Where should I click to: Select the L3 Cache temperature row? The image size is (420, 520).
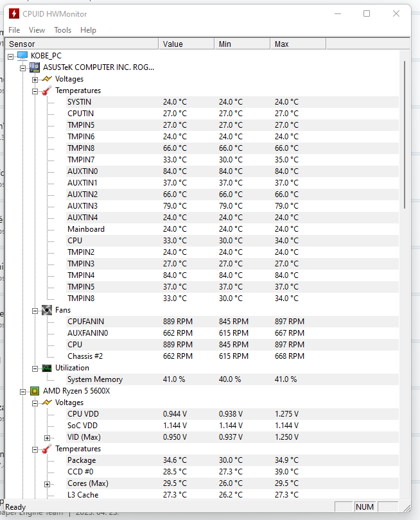point(232,495)
